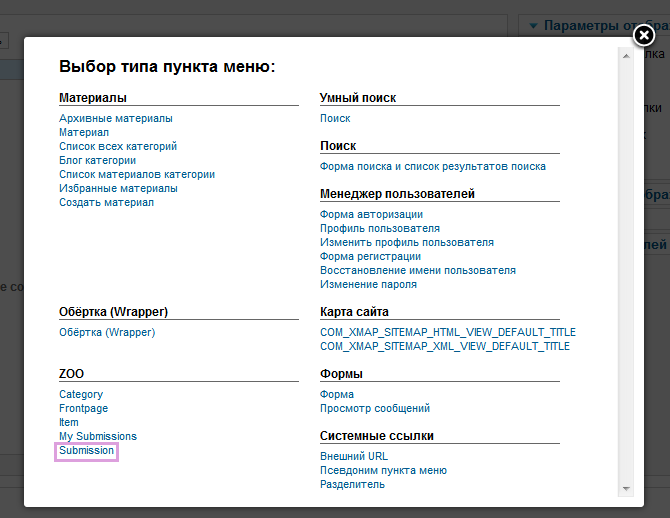Choose Создать материал link
Screen dimensions: 670x518
tap(106, 202)
